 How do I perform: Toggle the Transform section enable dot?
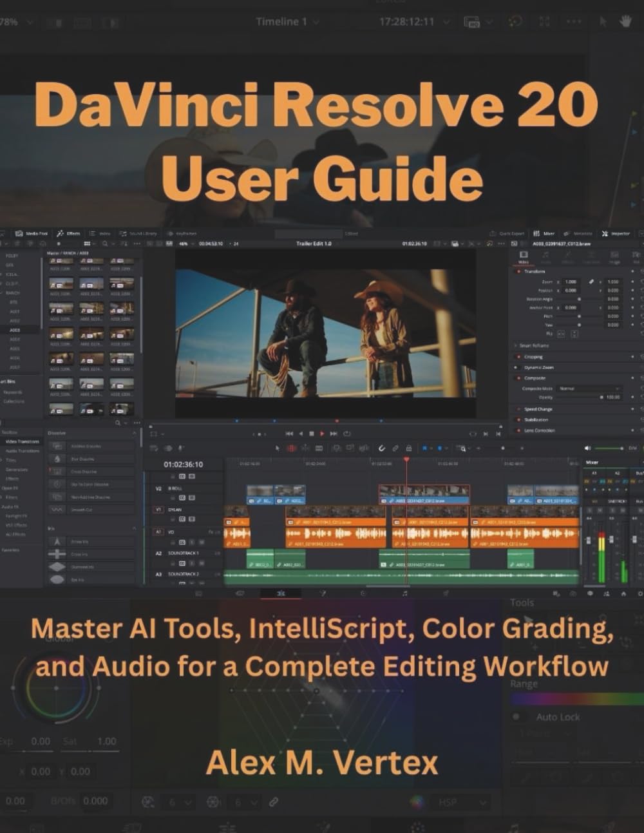(x=519, y=271)
